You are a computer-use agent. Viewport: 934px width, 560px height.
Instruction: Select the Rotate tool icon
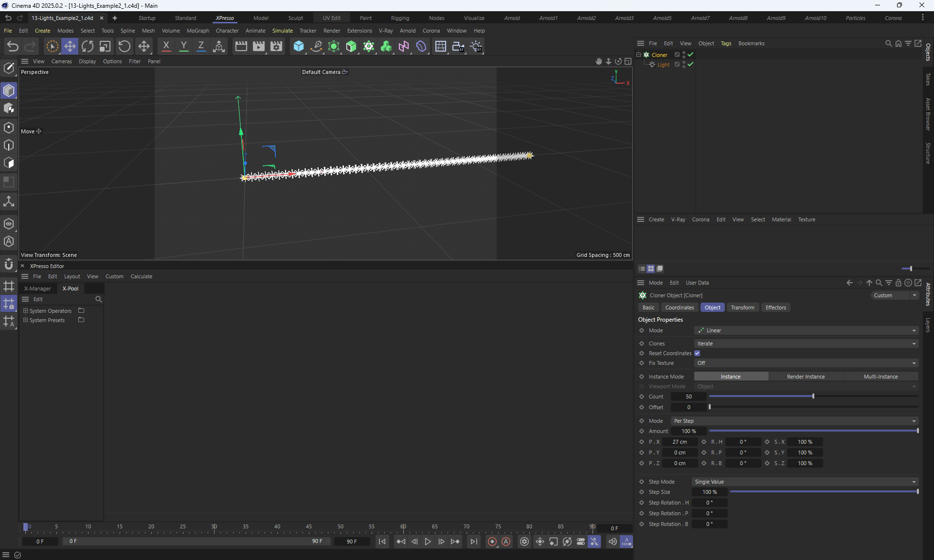(x=88, y=46)
